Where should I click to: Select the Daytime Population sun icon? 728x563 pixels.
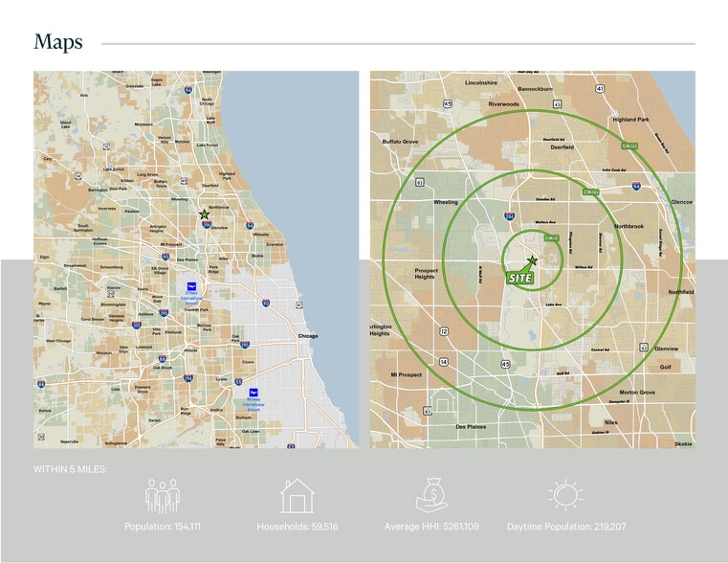point(565,495)
